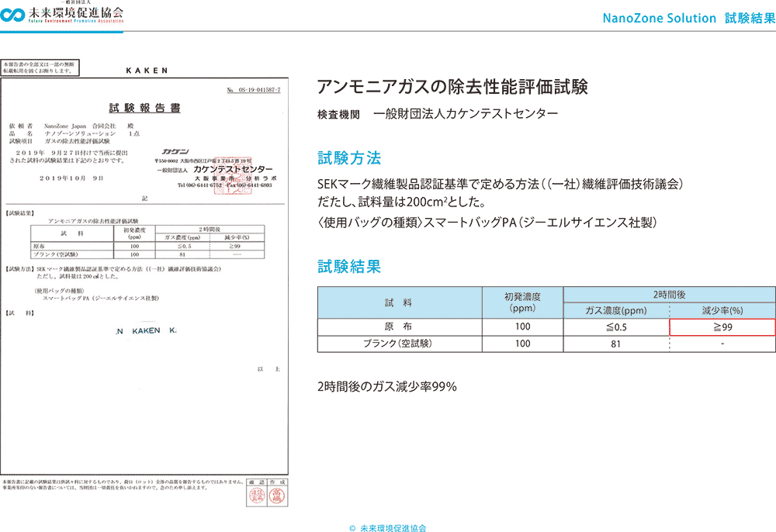This screenshot has height=532, width=776.
Task: Select the ブランク(空試験) cell in the blue-header table
Action: coord(400,344)
